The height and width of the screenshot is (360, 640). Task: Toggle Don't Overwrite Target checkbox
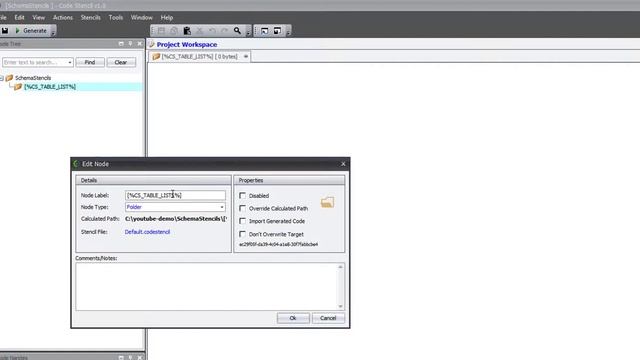(x=242, y=234)
